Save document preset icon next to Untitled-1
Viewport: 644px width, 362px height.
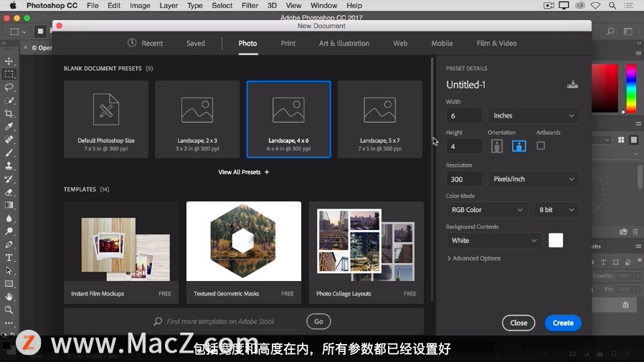click(x=572, y=85)
